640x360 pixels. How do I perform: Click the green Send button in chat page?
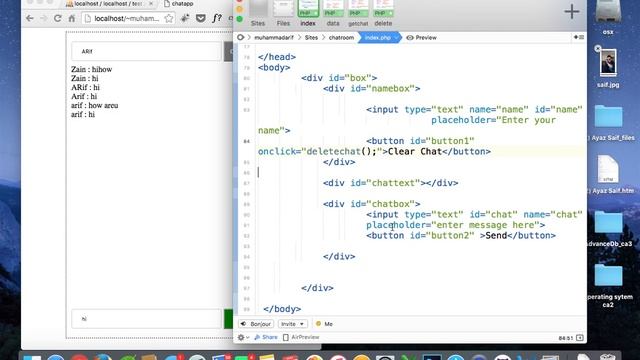pos(228,319)
